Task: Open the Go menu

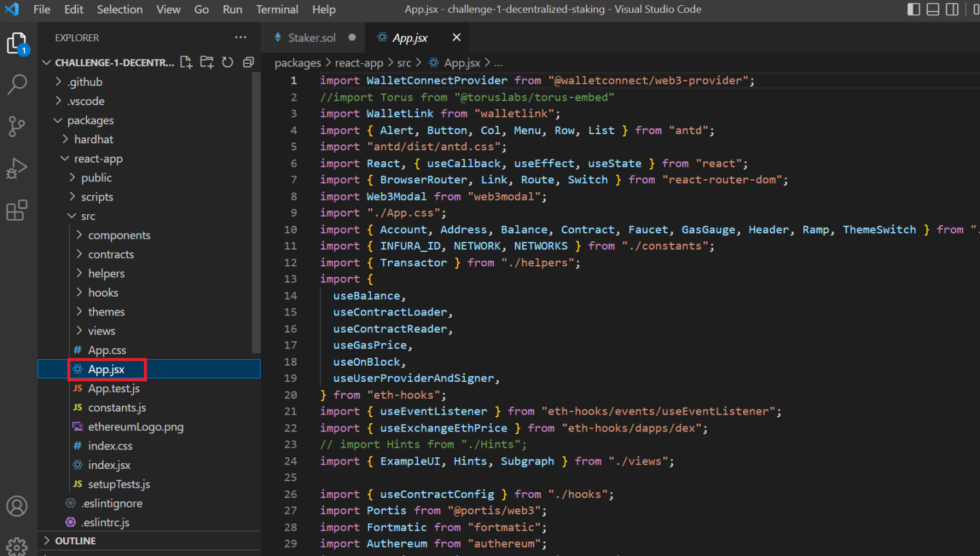Action: [201, 9]
